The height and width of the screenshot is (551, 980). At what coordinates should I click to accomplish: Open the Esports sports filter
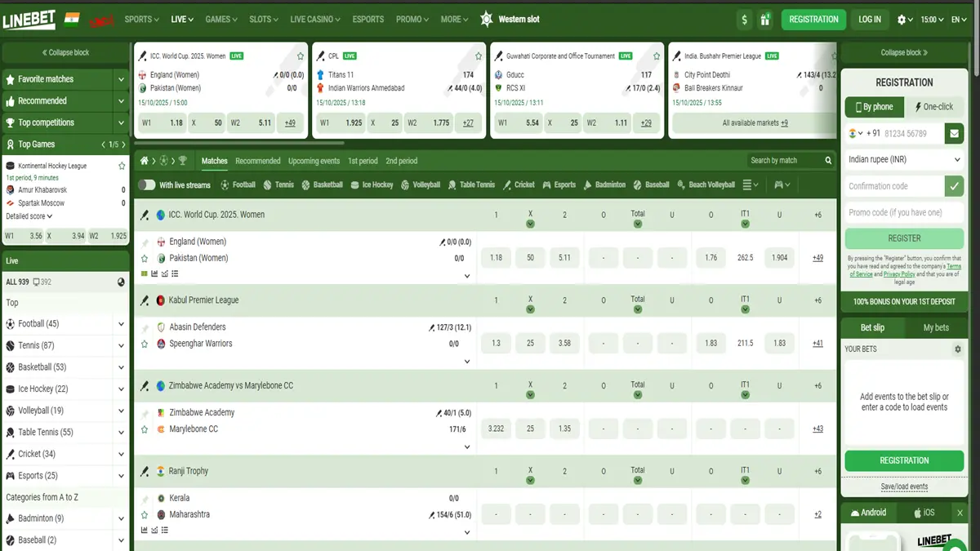click(x=546, y=184)
